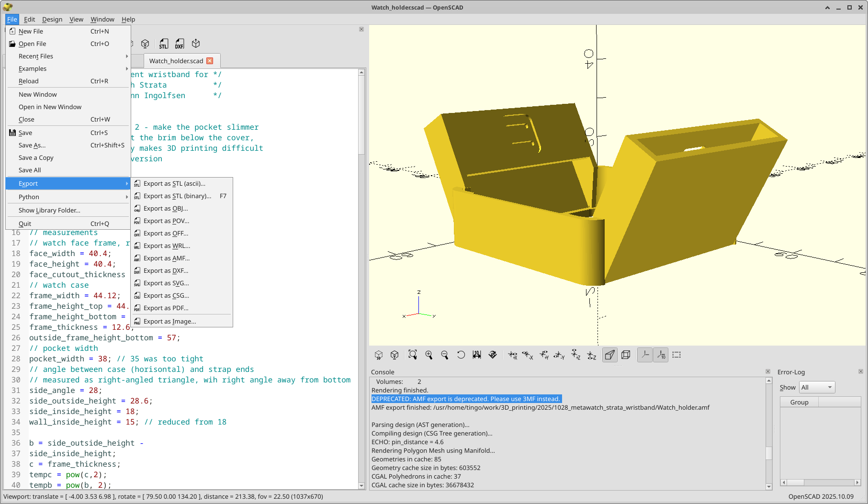Viewport: 868px width, 504px height.
Task: Open the Design menu
Action: click(x=52, y=20)
